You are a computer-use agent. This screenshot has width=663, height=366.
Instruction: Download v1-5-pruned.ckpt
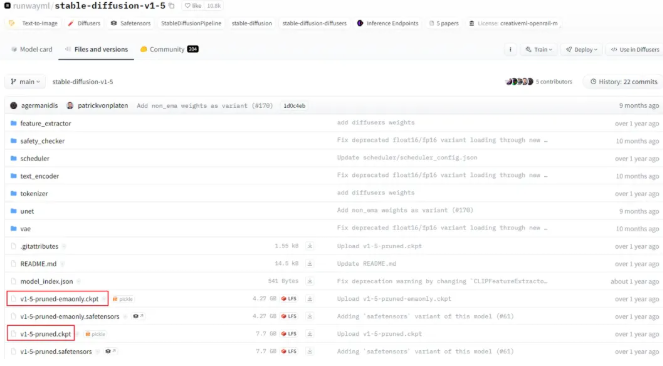point(310,334)
